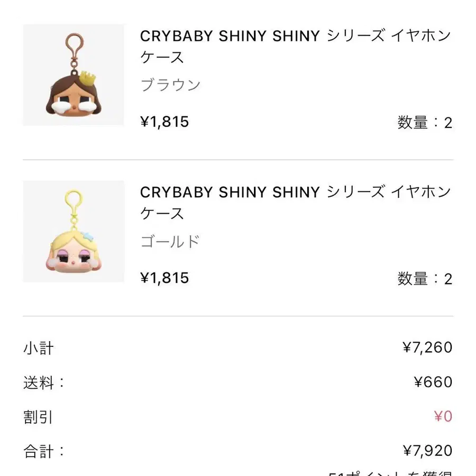Open the Gold Crybaby earphone case thumbnail
Image resolution: width=476 pixels, height=476 pixels.
pos(74,231)
